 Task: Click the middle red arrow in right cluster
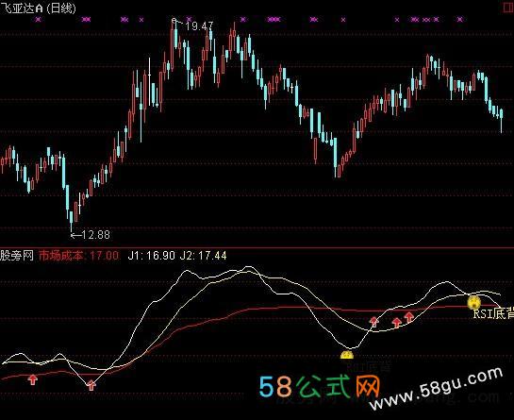pos(397,323)
